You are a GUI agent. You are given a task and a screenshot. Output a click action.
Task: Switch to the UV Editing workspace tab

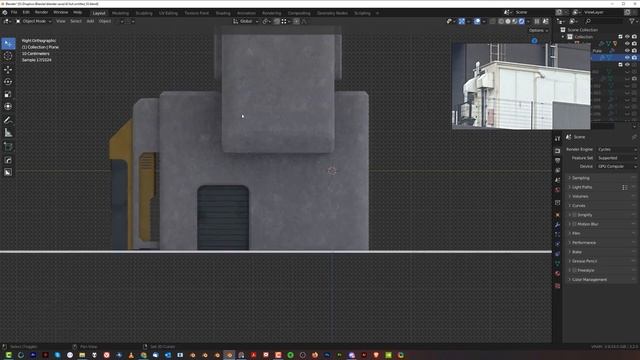pos(168,13)
